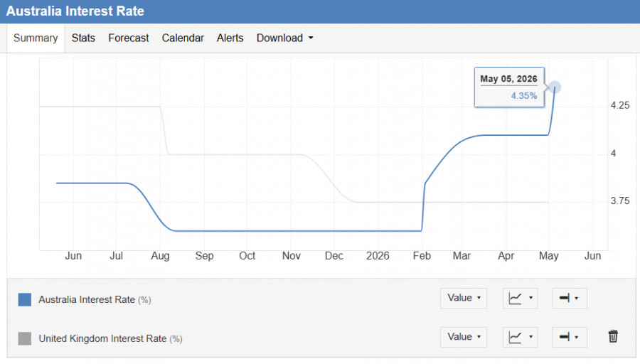The height and width of the screenshot is (364, 640).
Task: Click the 4.35% tooltip value
Action: click(524, 96)
